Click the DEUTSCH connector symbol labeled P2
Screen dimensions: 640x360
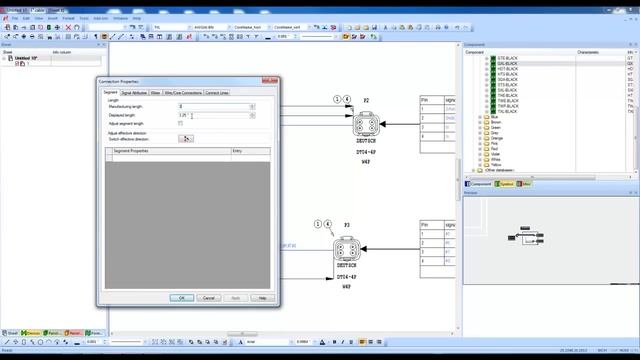(366, 124)
